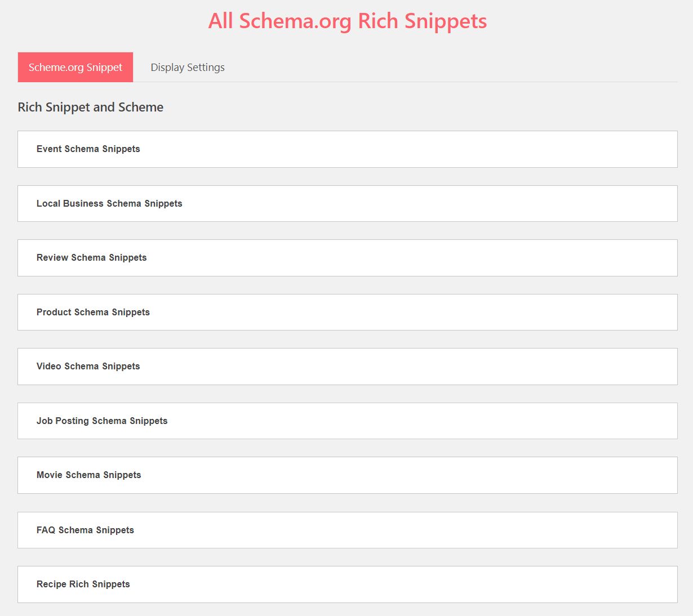Open the Movie Schema Snippets panel
693x616 pixels.
(x=348, y=475)
